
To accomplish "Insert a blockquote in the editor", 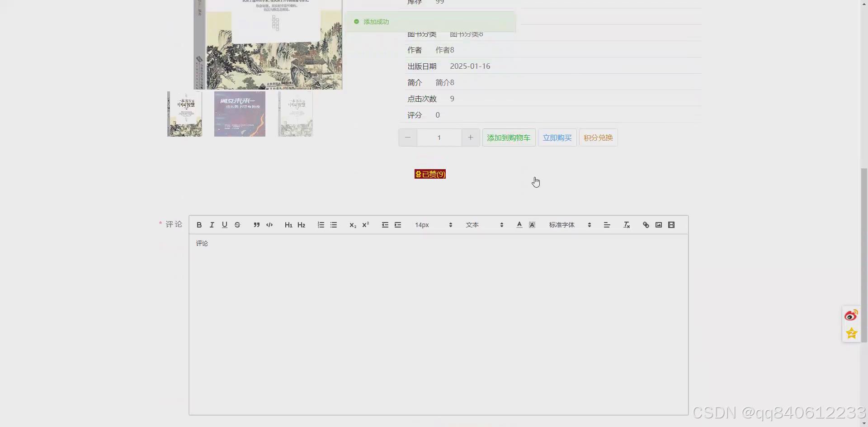I will point(256,225).
